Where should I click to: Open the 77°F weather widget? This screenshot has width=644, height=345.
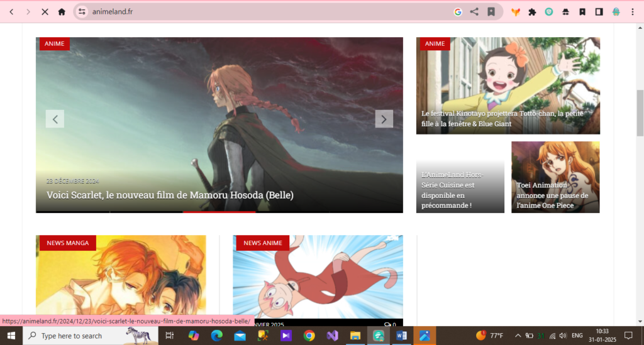coord(489,336)
